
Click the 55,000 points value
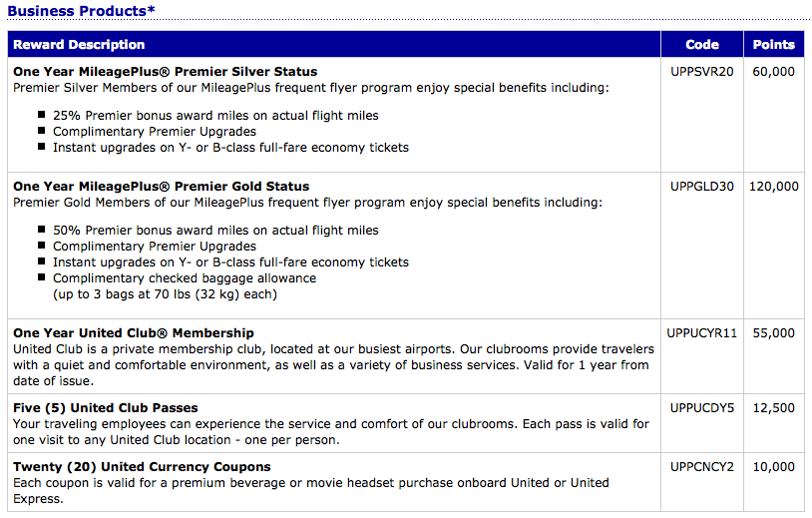[x=773, y=333]
